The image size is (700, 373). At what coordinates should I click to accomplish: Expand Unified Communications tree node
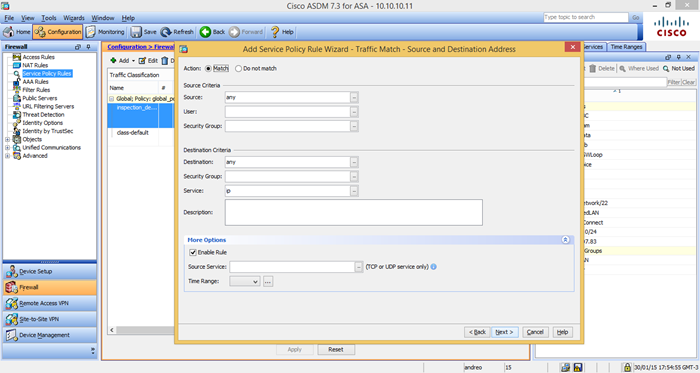(7, 148)
